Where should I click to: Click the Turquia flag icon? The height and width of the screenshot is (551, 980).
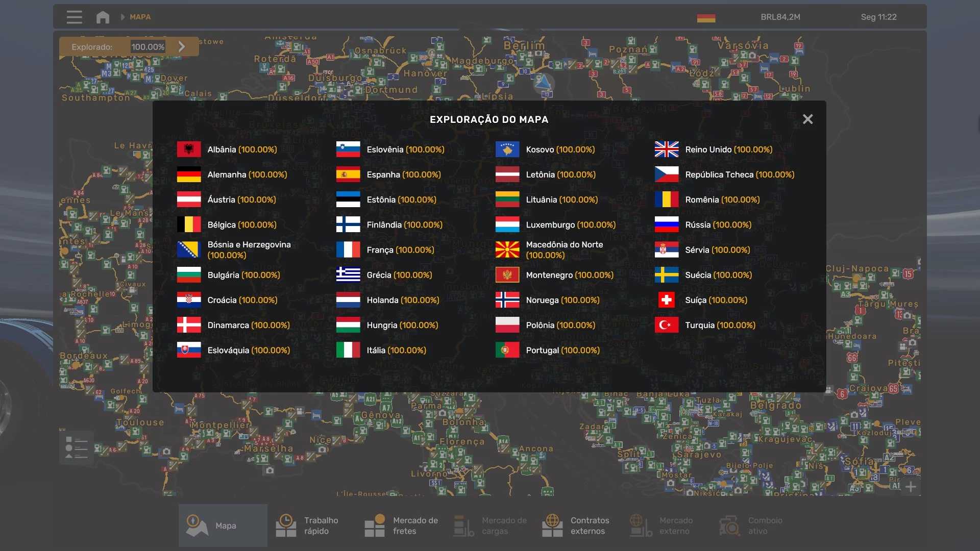(666, 325)
